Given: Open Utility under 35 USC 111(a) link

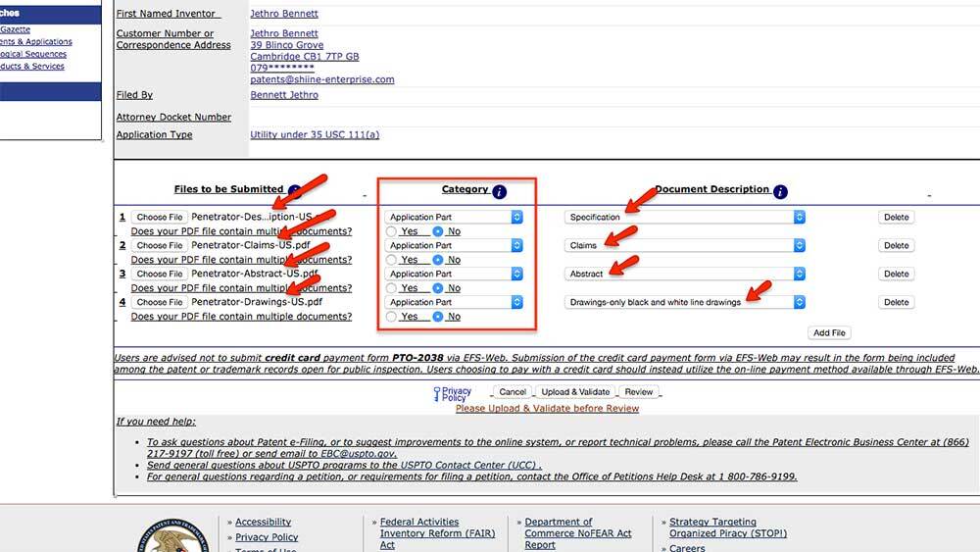Looking at the screenshot, I should [315, 135].
